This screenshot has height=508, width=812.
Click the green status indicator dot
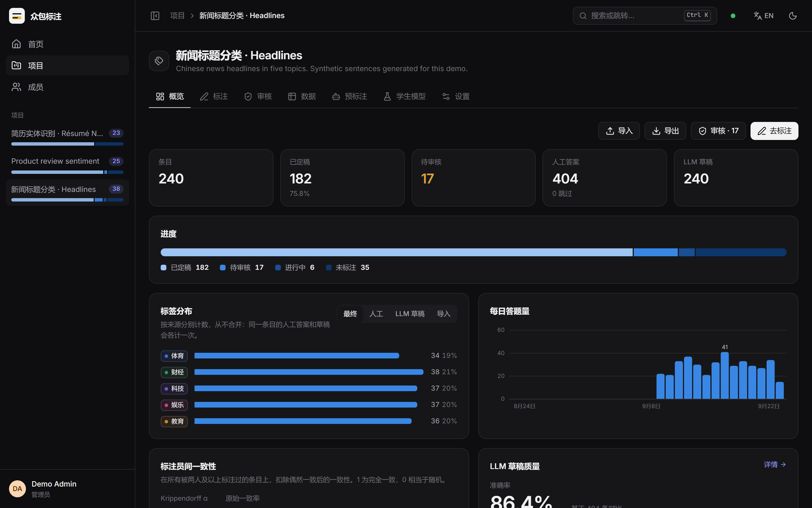[733, 16]
